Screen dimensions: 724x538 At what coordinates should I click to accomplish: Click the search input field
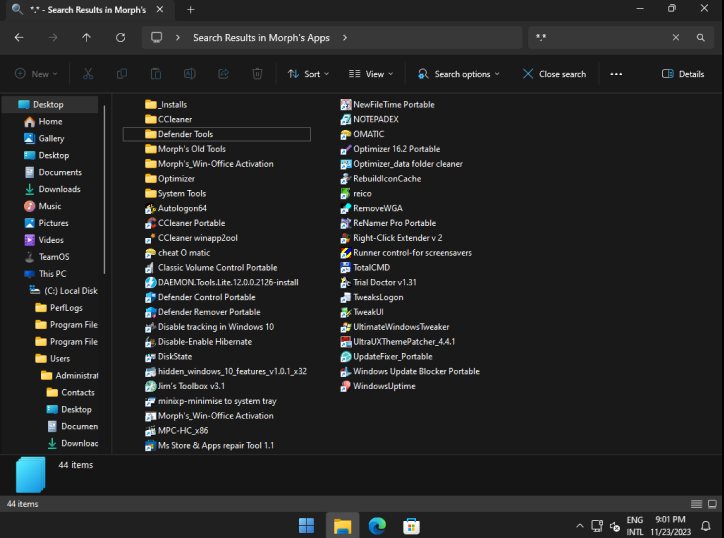600,37
